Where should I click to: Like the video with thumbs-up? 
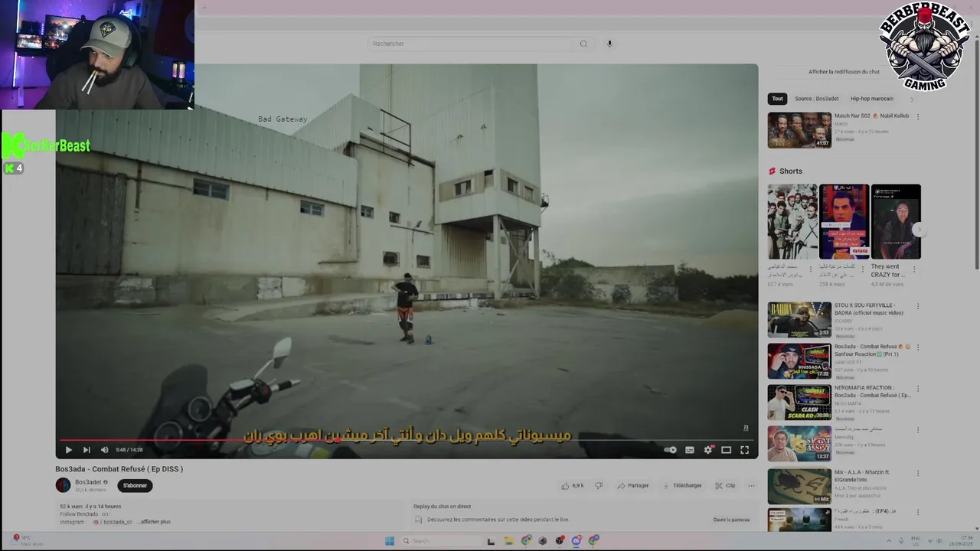[573, 485]
